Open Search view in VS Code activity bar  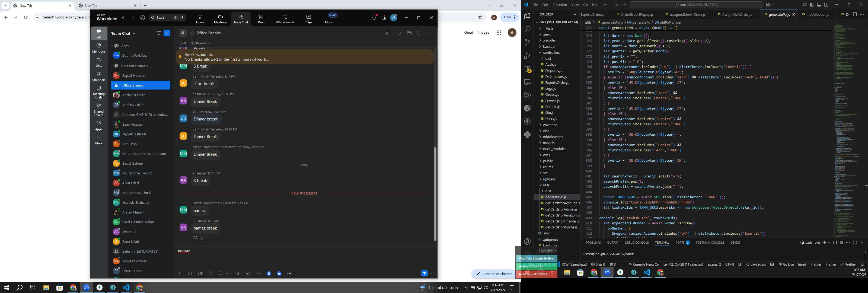click(x=527, y=29)
